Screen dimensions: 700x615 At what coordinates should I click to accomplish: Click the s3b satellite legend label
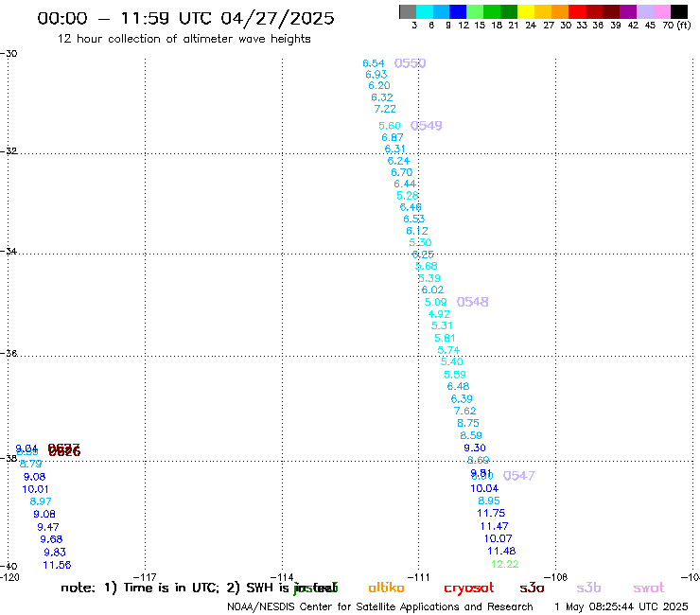click(x=588, y=588)
